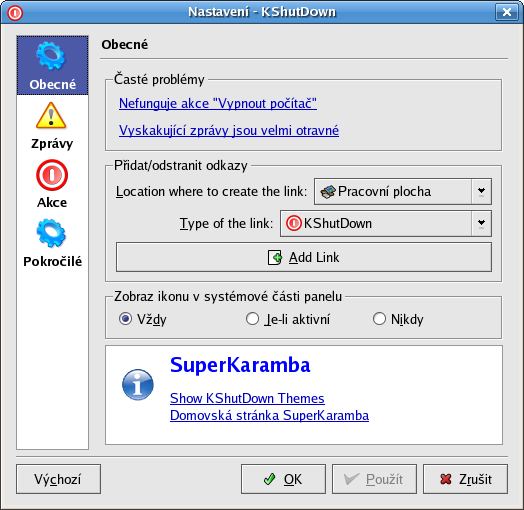The image size is (524, 510).
Task: Select the Nikdy radio button
Action: (379, 319)
